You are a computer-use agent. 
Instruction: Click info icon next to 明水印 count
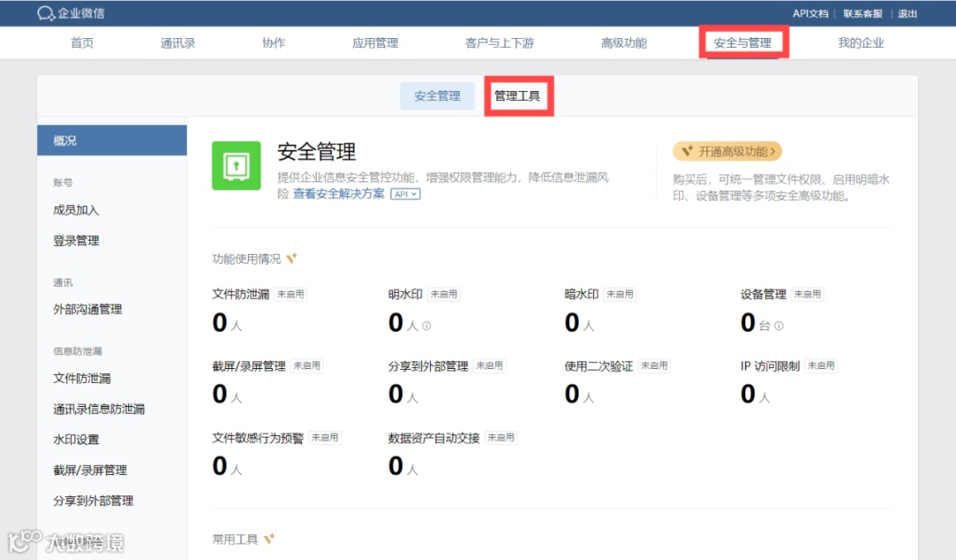[427, 326]
